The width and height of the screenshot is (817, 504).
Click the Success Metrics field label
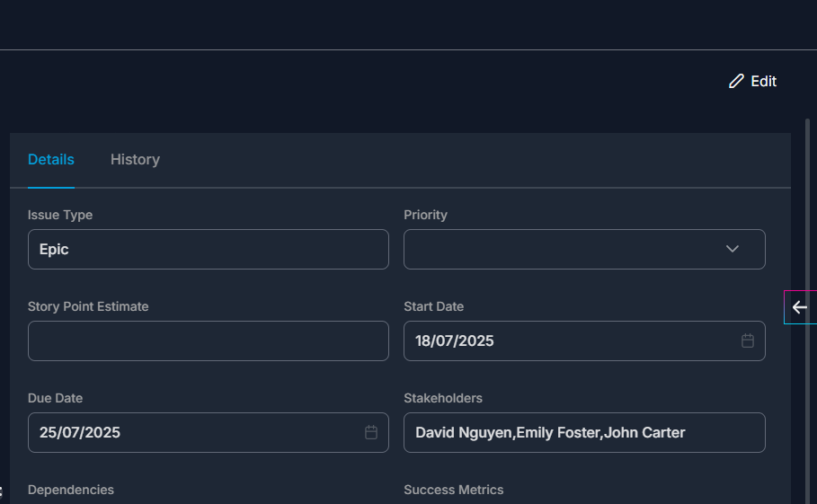[x=454, y=490]
